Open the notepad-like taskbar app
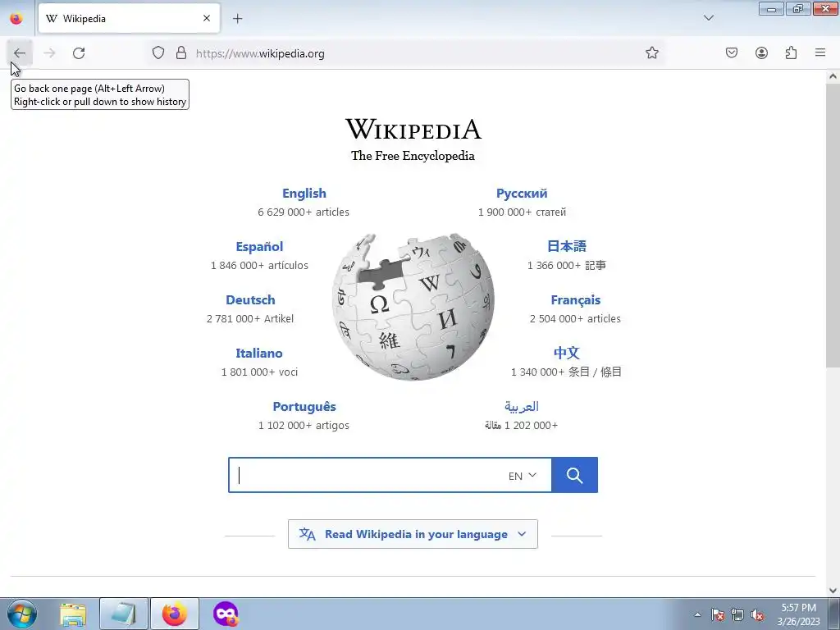 pyautogui.click(x=123, y=614)
